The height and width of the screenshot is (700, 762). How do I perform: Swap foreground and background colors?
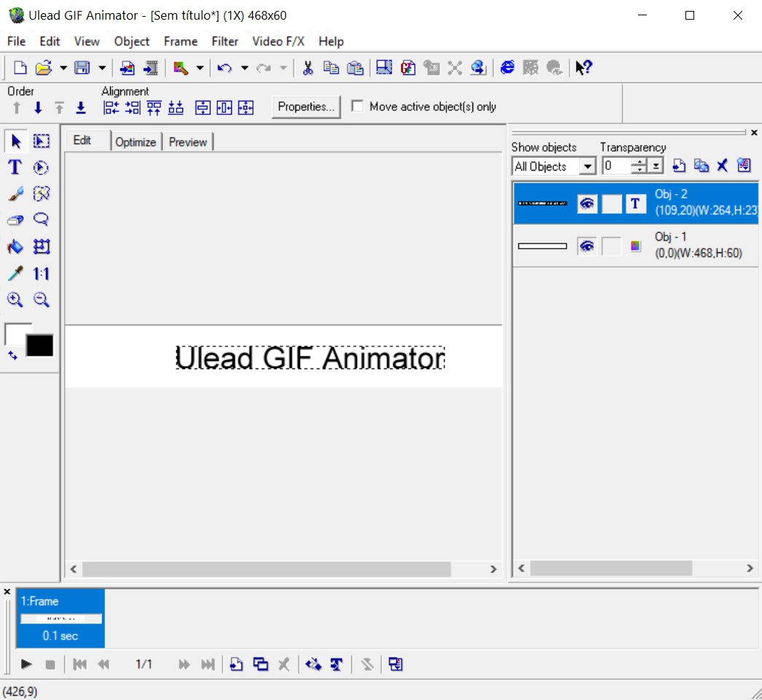pos(12,356)
